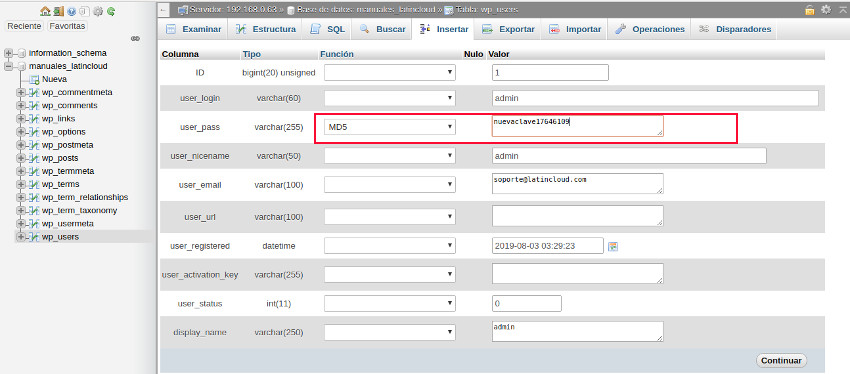Click the Favoritas button in sidebar
Viewport: 850px width, 374px height.
pyautogui.click(x=67, y=26)
